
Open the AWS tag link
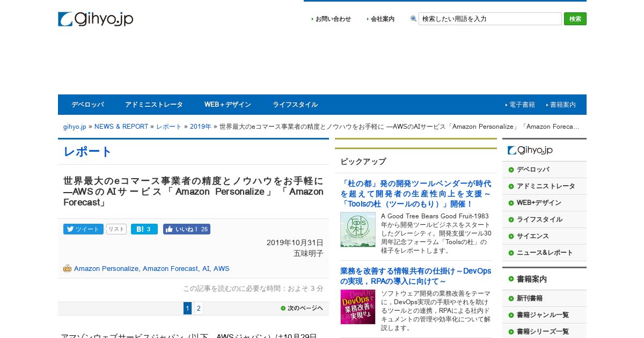point(222,268)
